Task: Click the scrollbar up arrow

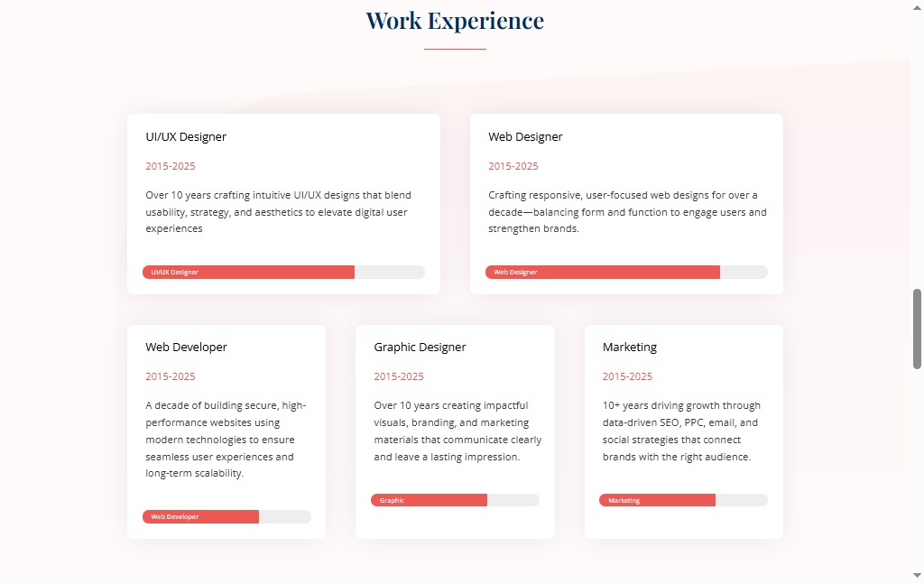Action: (917, 6)
